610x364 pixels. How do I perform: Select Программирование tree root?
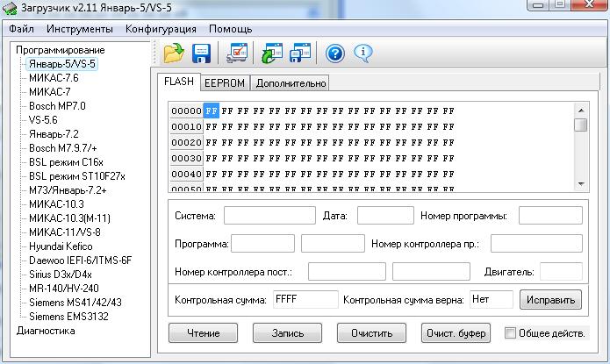click(x=61, y=50)
